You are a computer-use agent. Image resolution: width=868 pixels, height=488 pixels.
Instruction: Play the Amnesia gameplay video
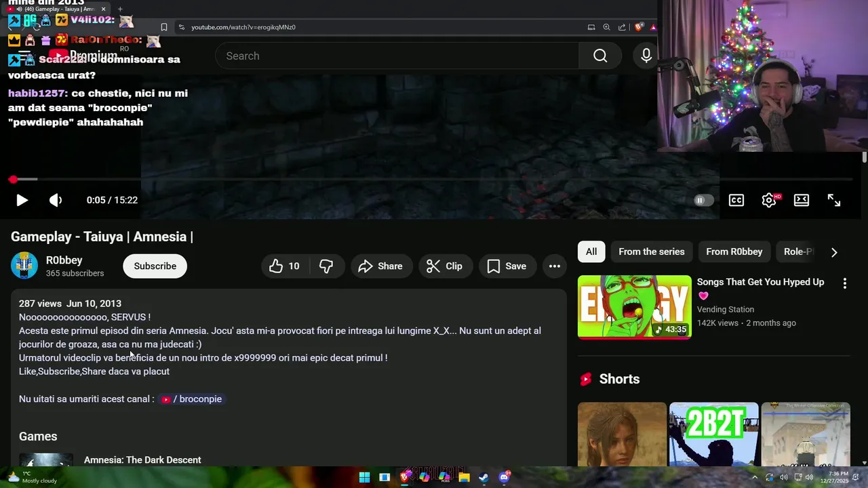pyautogui.click(x=22, y=200)
